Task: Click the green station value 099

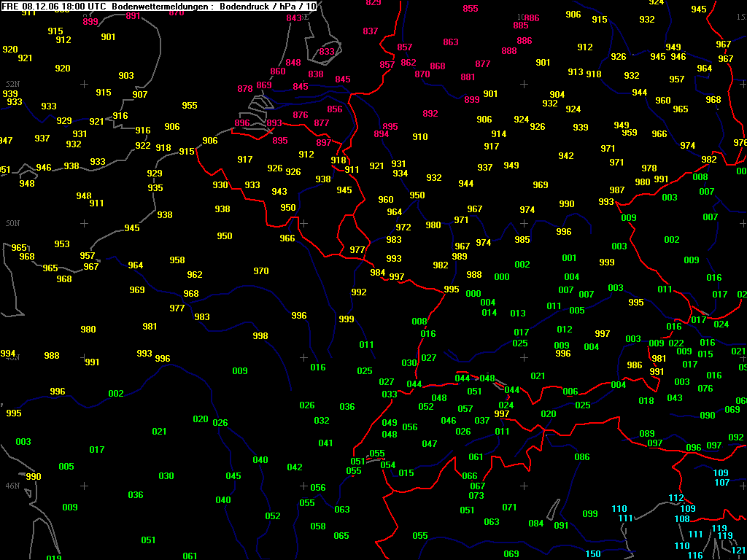Action: [590, 514]
